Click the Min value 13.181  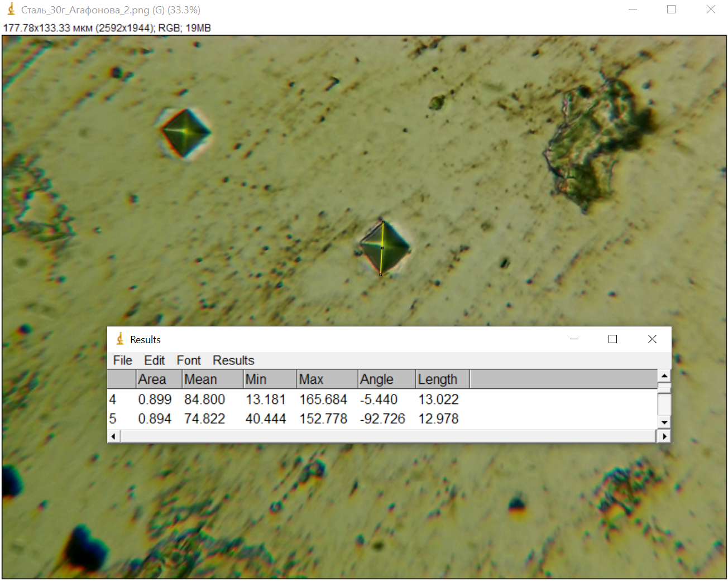266,400
